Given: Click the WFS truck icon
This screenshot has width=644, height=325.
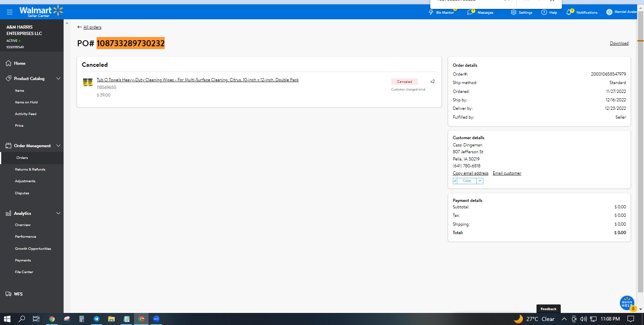Looking at the screenshot, I should pos(8,294).
